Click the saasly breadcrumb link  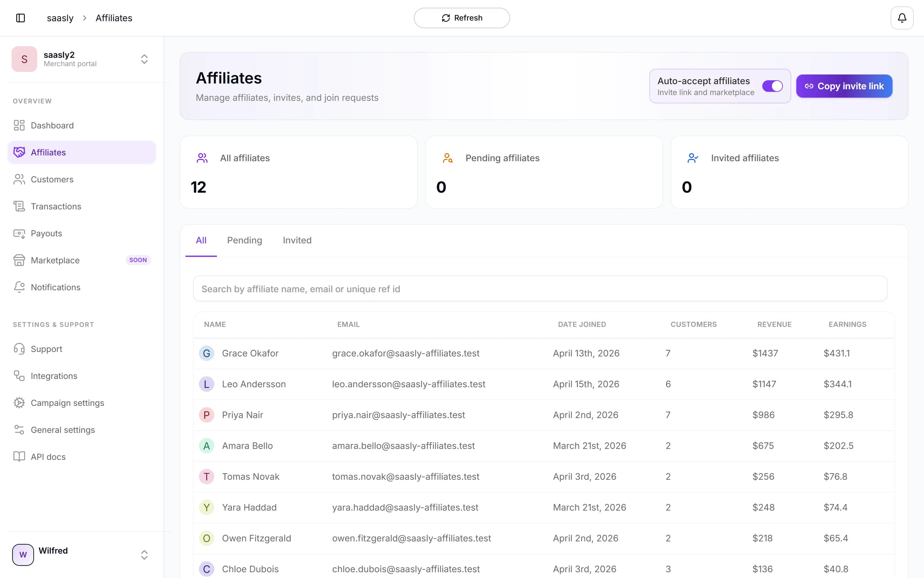coord(60,18)
